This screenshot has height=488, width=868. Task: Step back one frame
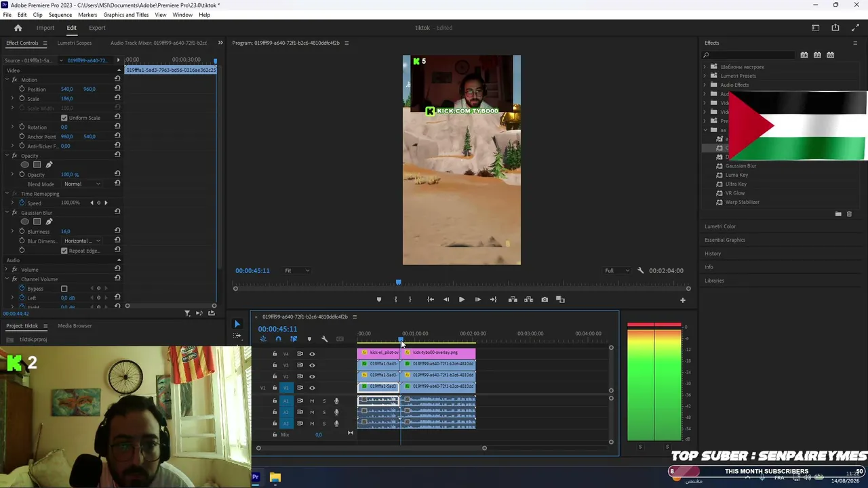pyautogui.click(x=446, y=300)
